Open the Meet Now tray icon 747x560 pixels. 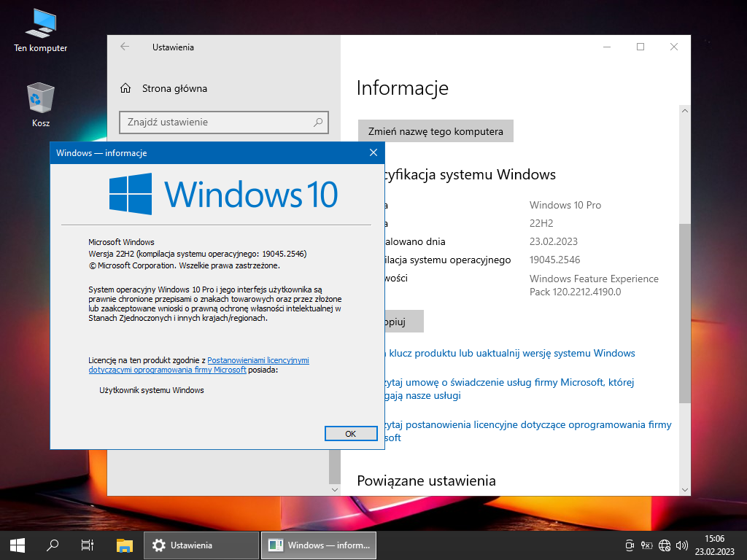point(630,545)
